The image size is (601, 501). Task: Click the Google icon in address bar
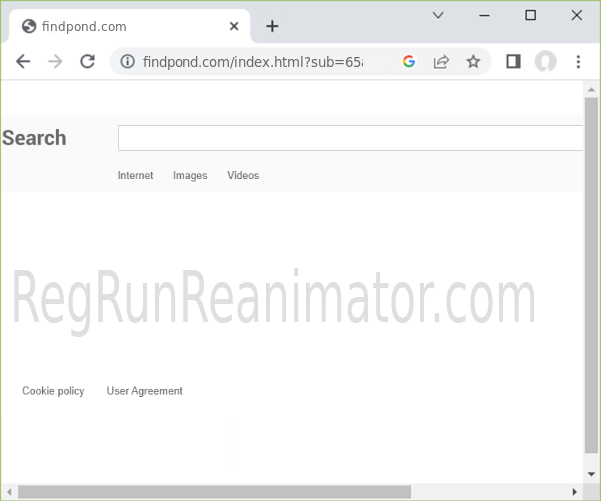click(x=409, y=61)
